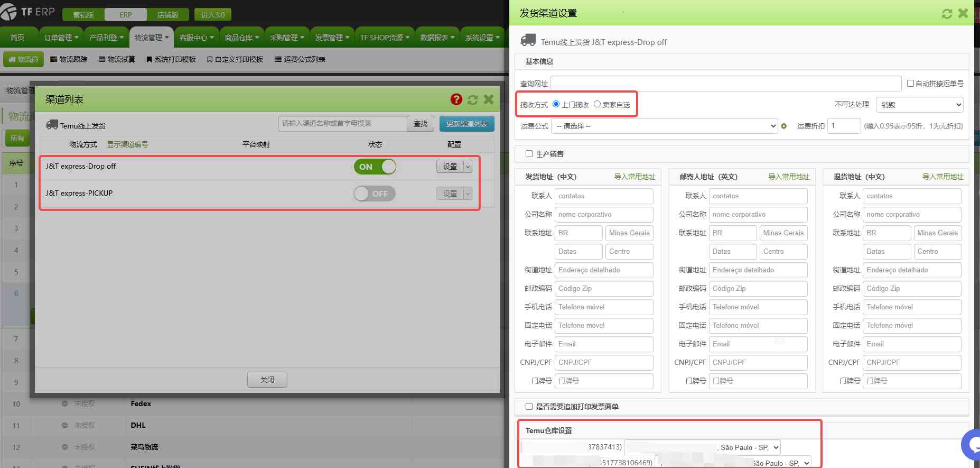Open 产品刊登 menu
This screenshot has width=980, height=468.
point(106,38)
